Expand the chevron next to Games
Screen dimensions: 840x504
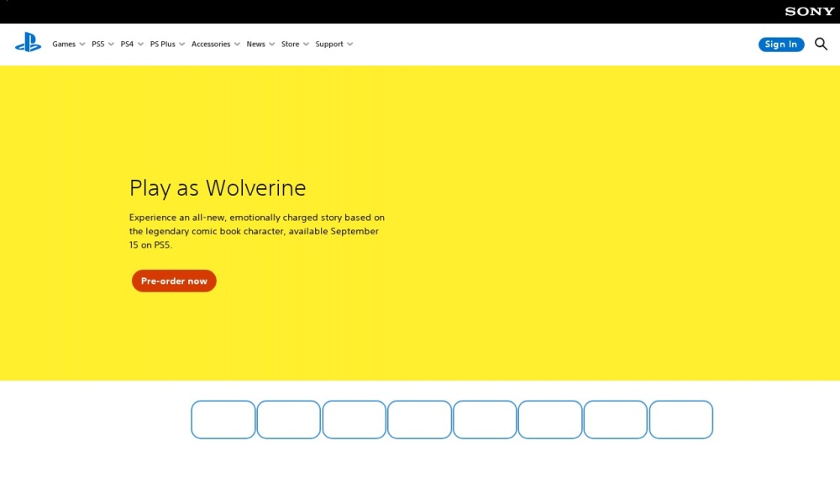tap(82, 45)
